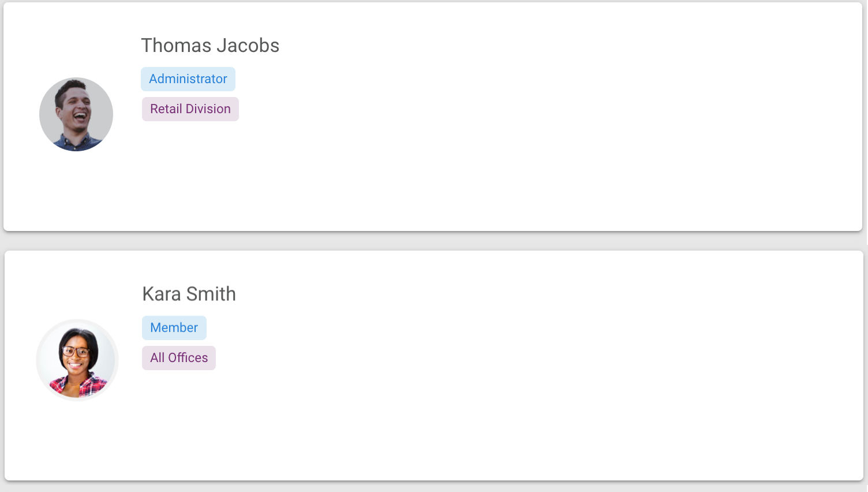Choose the laughing man's circular avatar
The height and width of the screenshot is (492, 868).
pyautogui.click(x=76, y=114)
